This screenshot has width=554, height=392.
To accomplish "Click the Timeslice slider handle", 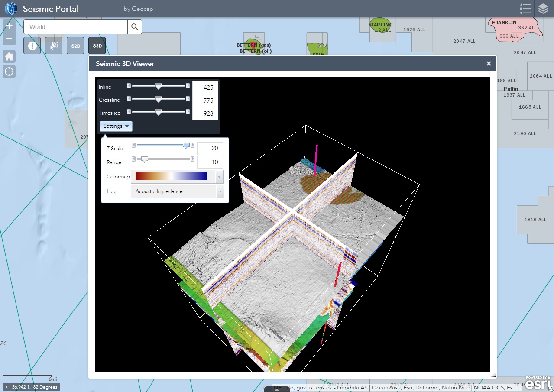I will [x=159, y=112].
